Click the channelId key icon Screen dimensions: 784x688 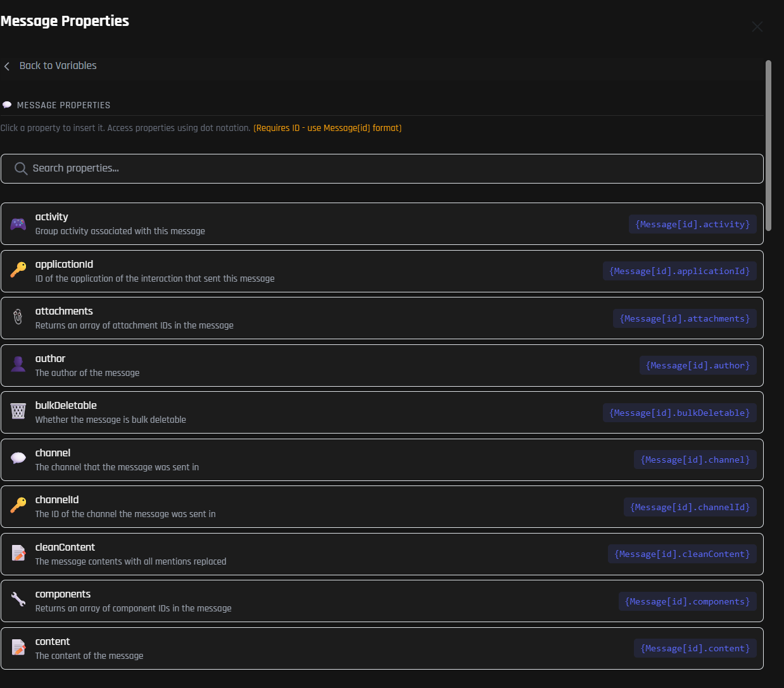(18, 505)
